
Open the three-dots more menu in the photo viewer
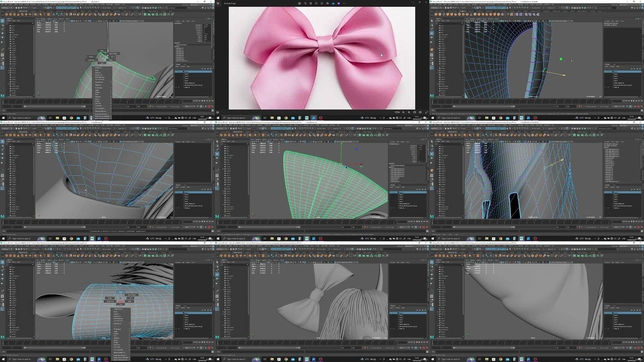pos(344,3)
